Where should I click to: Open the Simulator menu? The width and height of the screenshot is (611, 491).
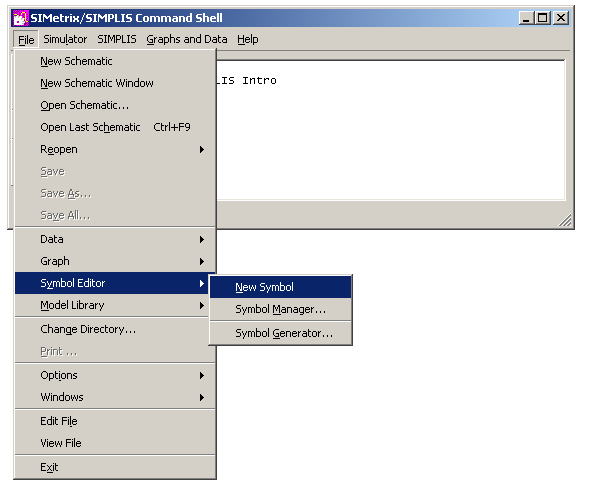pos(65,39)
